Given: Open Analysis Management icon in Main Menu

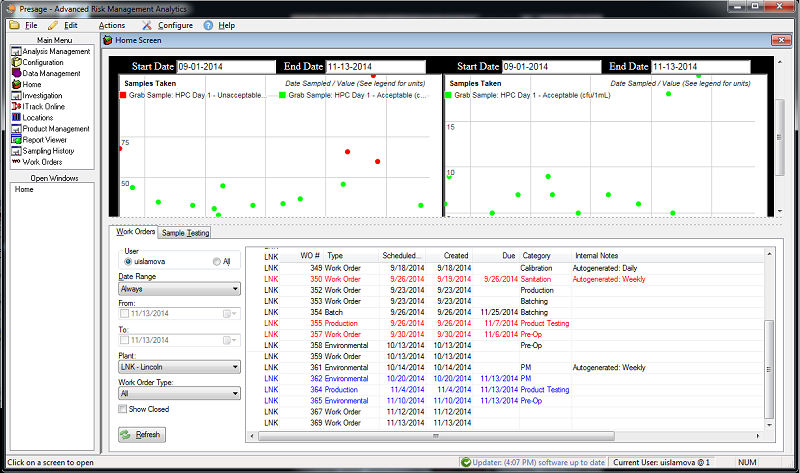Looking at the screenshot, I should pos(16,51).
